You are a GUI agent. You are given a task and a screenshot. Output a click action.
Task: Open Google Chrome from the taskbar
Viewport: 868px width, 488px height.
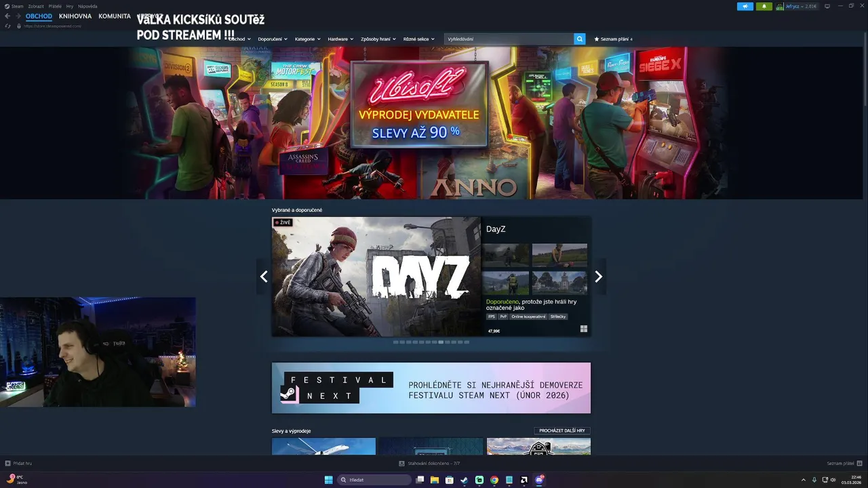[x=494, y=480]
